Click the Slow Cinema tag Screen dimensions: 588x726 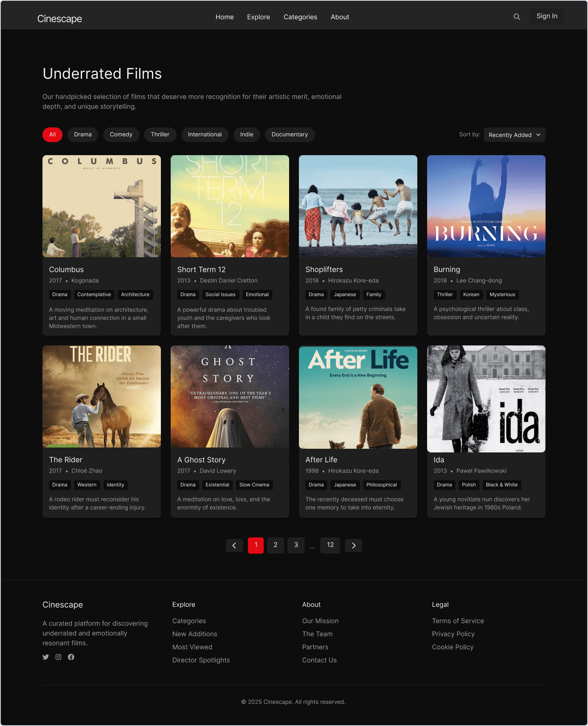click(x=254, y=485)
